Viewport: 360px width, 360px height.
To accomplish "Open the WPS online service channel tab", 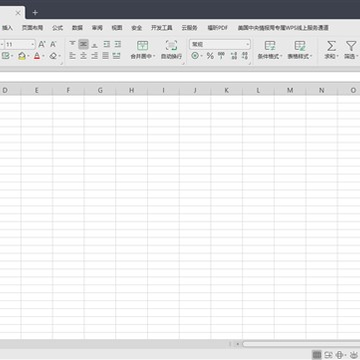I will [283, 28].
